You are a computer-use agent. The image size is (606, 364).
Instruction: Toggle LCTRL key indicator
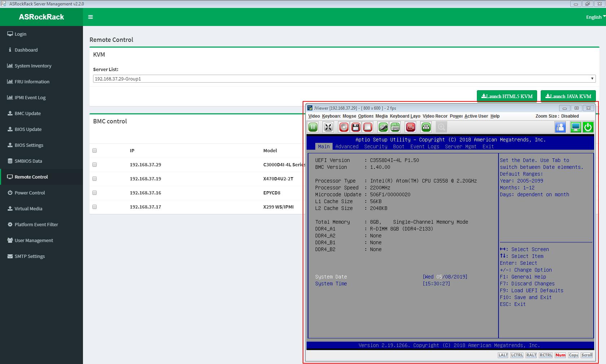[x=517, y=355]
